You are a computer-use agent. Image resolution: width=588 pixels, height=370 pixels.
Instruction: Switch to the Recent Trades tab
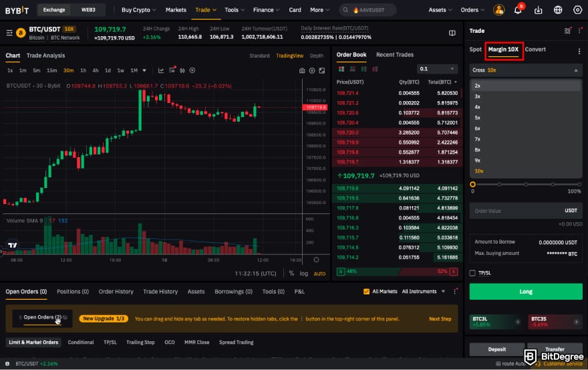click(394, 55)
